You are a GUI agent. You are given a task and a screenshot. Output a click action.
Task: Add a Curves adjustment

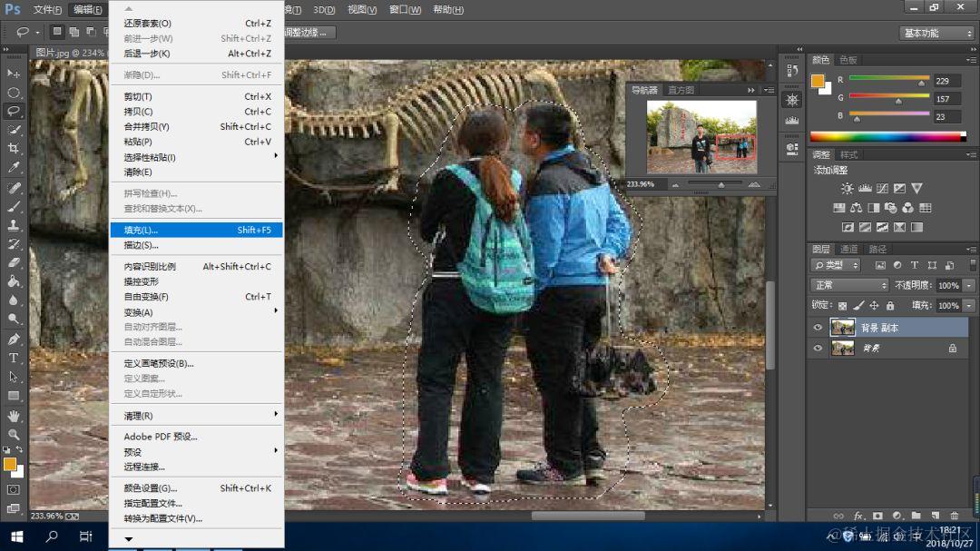(x=882, y=188)
